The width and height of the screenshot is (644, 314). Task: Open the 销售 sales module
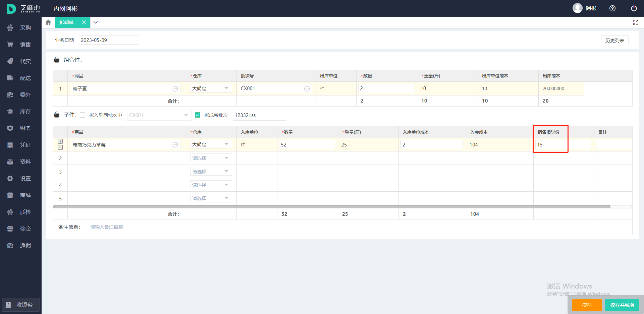click(x=20, y=45)
